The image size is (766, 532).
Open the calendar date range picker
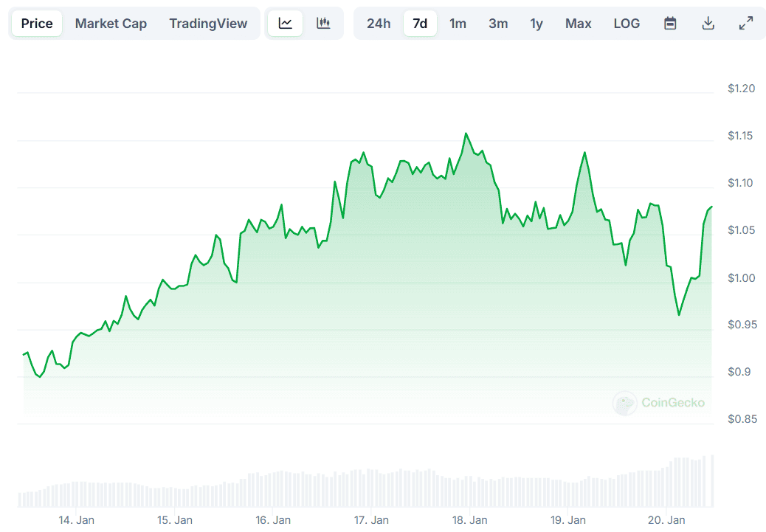(670, 23)
